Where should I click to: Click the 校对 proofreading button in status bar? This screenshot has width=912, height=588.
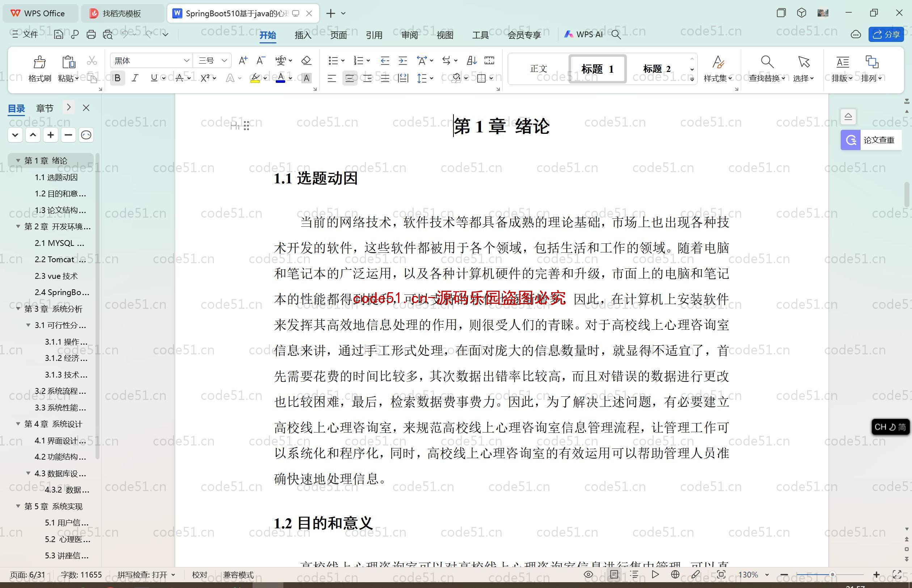tap(199, 575)
